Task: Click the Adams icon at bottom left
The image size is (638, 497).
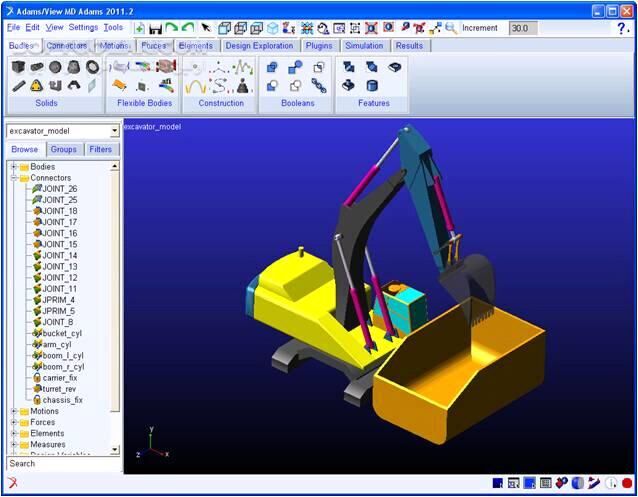Action: [13, 484]
